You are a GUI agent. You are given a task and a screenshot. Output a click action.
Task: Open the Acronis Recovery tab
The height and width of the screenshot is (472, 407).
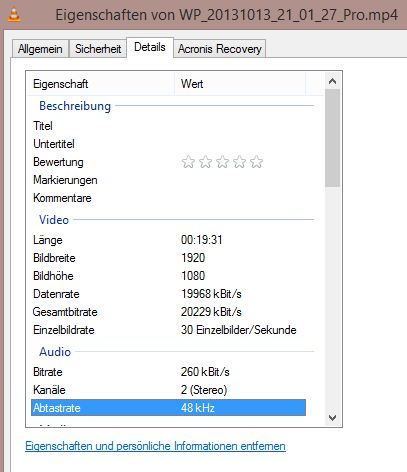coord(220,49)
